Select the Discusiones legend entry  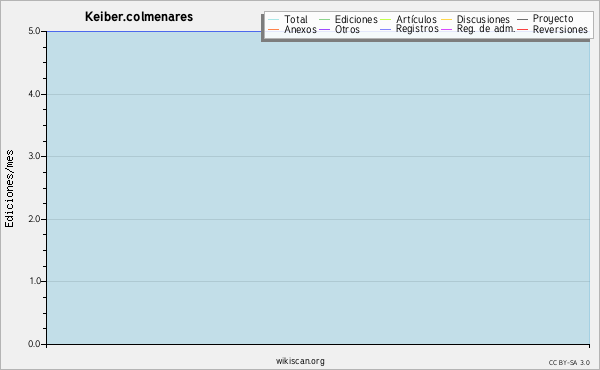coord(476,19)
